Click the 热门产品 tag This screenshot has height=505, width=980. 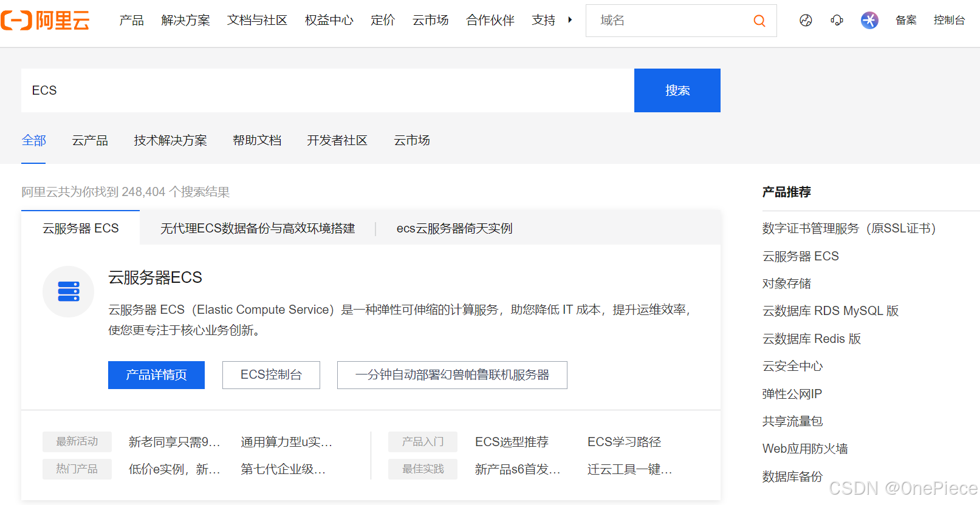(x=77, y=469)
